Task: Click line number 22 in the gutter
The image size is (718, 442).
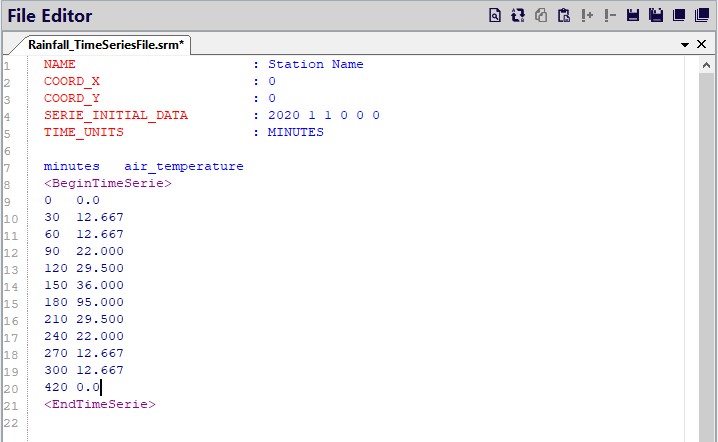Action: [x=11, y=423]
